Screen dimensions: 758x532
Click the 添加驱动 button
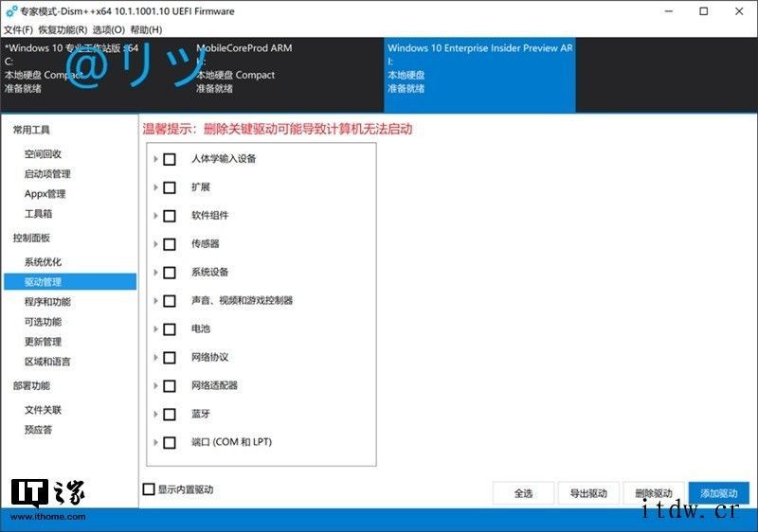coord(719,493)
